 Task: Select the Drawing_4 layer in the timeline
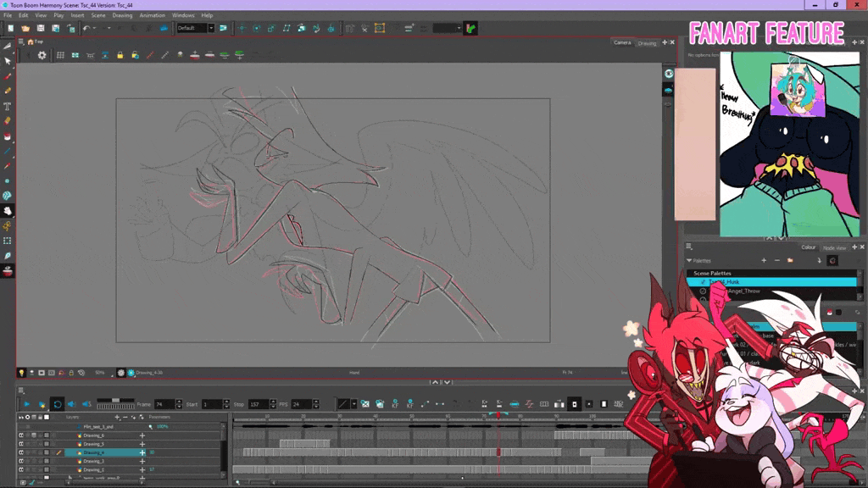pyautogui.click(x=95, y=452)
